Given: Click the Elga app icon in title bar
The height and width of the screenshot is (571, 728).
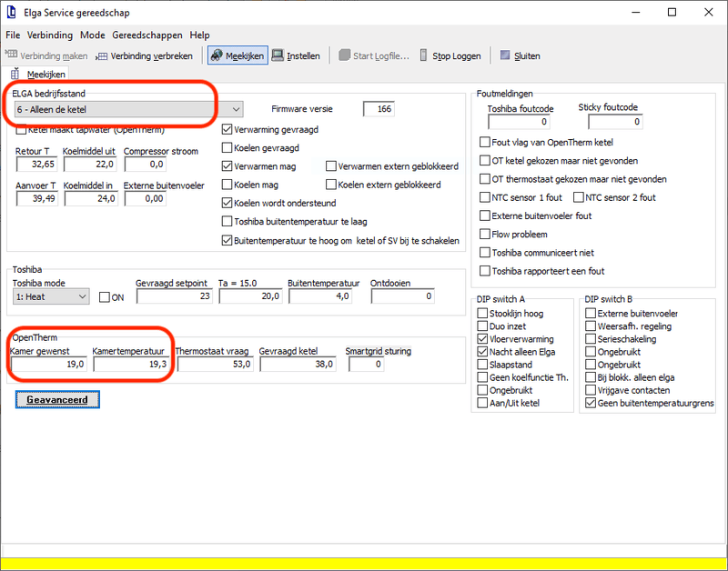Looking at the screenshot, I should 11,12.
